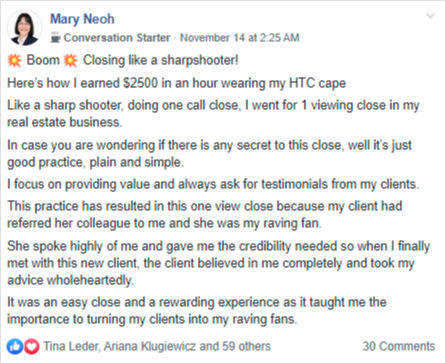Open Mary Neoh's profile picture

[24, 28]
